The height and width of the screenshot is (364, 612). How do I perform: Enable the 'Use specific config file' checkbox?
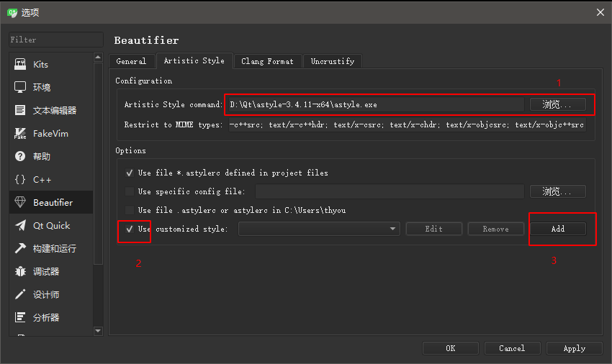click(130, 191)
